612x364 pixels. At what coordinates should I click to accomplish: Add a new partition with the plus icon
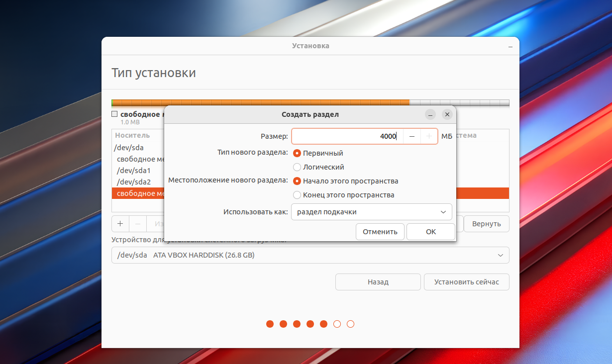[120, 224]
